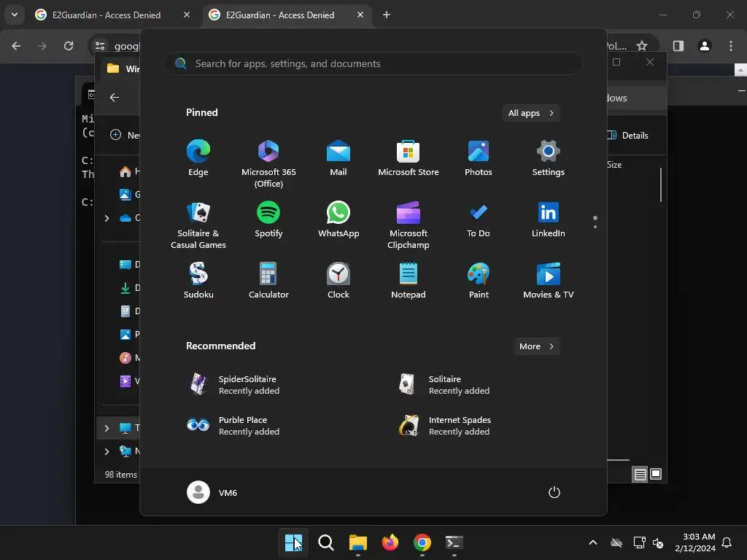Open Paint

(x=479, y=281)
